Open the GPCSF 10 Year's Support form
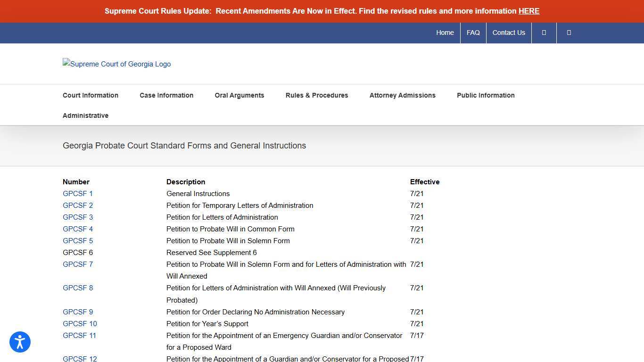Screen dimensions: 644x362 pos(80,324)
